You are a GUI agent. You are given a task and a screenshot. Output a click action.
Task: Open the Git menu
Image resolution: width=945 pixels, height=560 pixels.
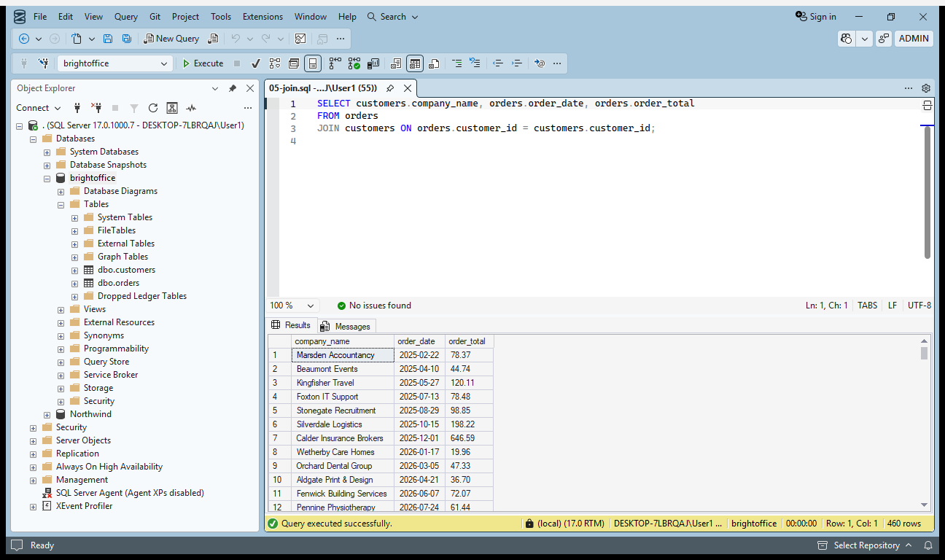(x=155, y=17)
